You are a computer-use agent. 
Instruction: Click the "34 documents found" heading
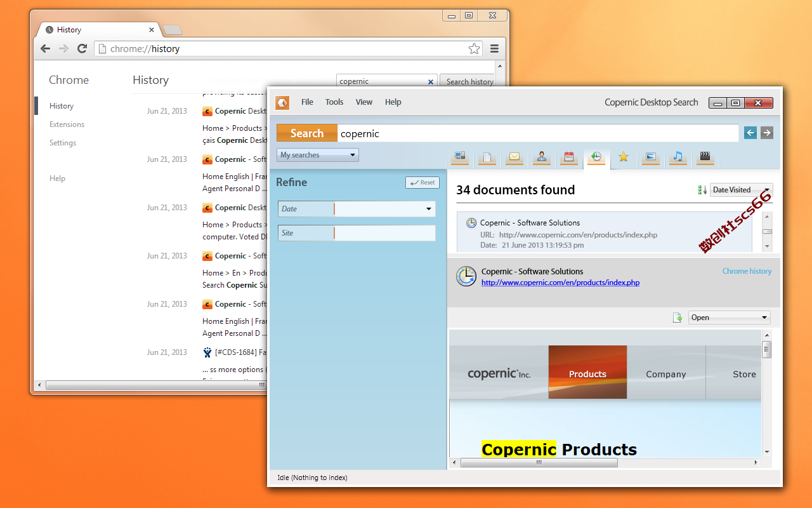point(515,190)
